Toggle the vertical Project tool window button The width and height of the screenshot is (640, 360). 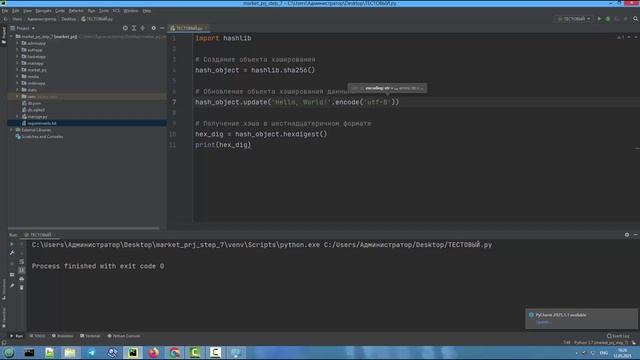(x=4, y=36)
